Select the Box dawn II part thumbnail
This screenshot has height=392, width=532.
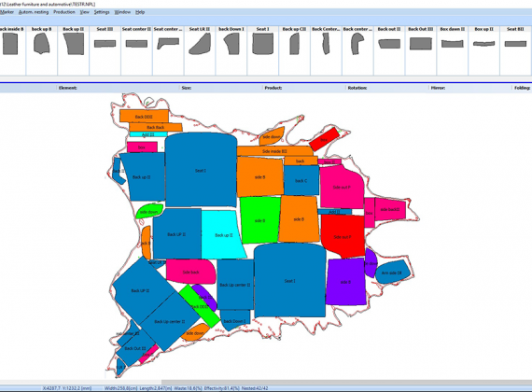point(452,44)
